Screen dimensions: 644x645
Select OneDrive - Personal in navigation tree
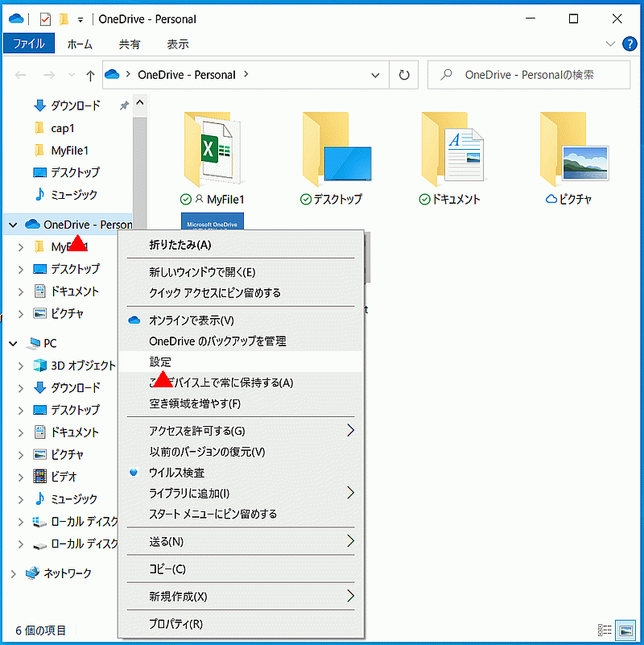tap(88, 225)
